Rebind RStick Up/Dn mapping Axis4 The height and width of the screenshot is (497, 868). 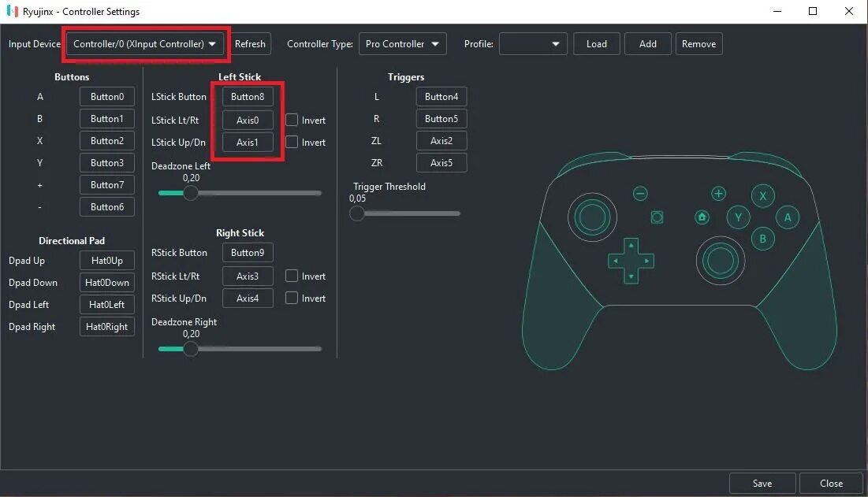tap(248, 298)
